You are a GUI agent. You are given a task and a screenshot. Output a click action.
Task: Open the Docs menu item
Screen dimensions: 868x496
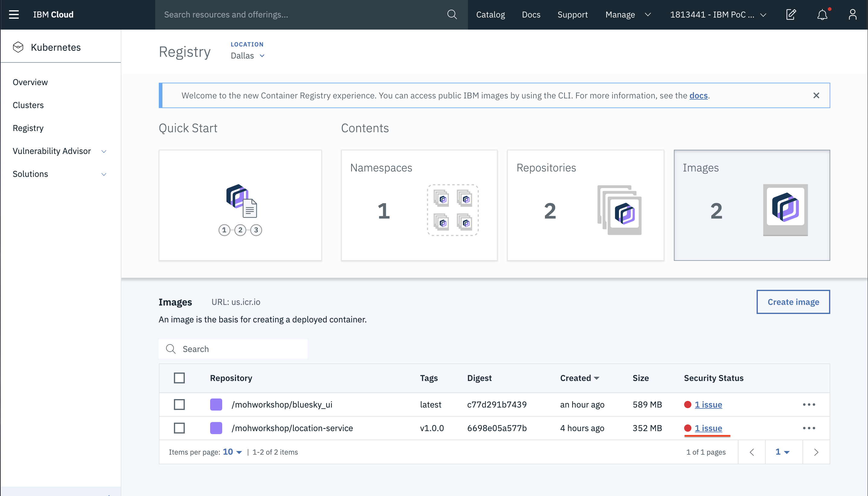coord(531,14)
